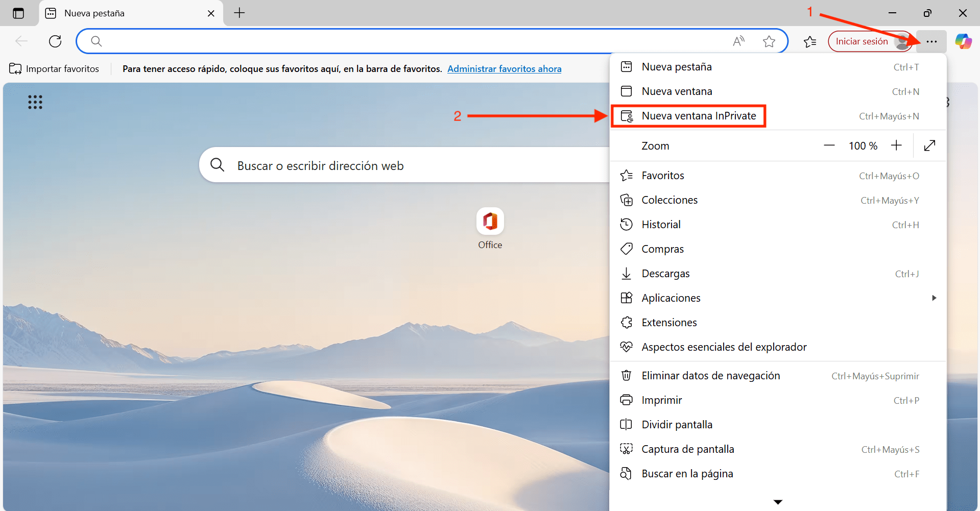Viewport: 980px width, 511px height.
Task: Zoom in using the plus button
Action: [x=896, y=145]
